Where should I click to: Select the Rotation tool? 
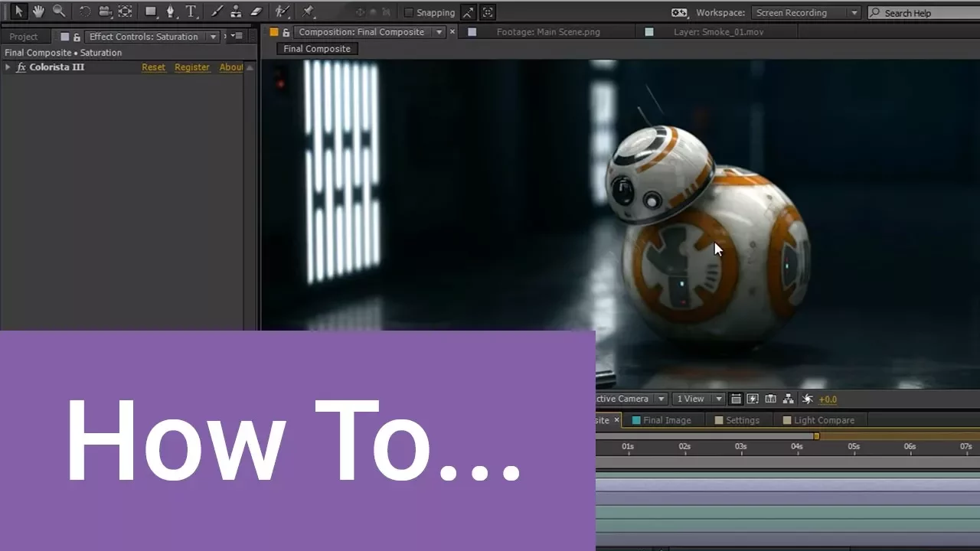pyautogui.click(x=85, y=11)
